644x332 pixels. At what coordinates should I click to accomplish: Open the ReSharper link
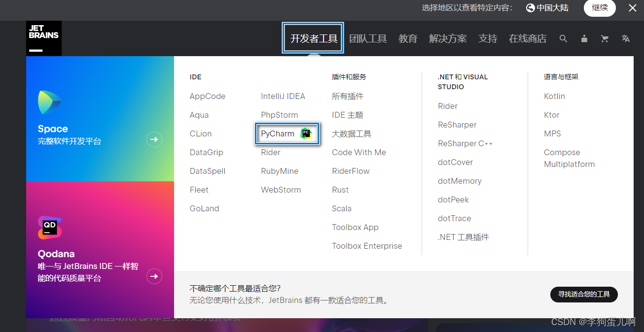457,125
